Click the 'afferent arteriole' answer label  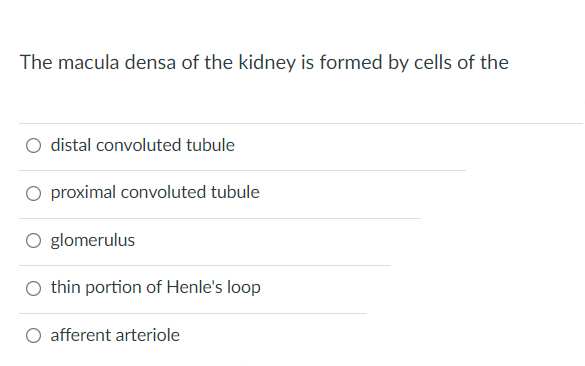(x=115, y=335)
